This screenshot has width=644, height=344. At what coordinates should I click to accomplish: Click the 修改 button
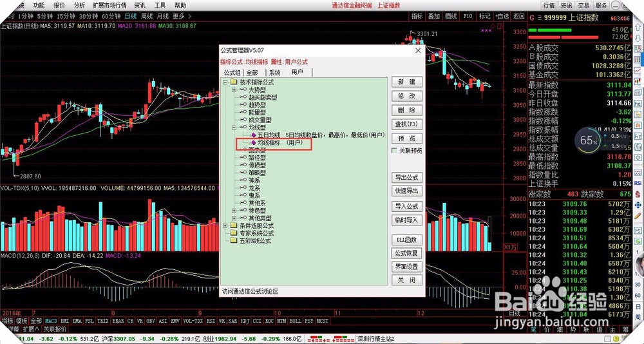tap(407, 96)
